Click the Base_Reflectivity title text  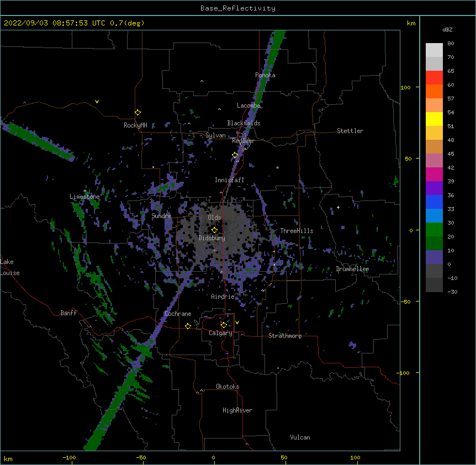238,8
